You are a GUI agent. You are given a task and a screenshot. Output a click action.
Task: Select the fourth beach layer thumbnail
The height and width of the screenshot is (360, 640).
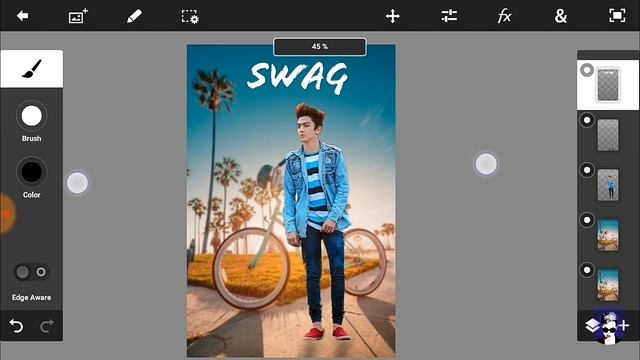608,235
